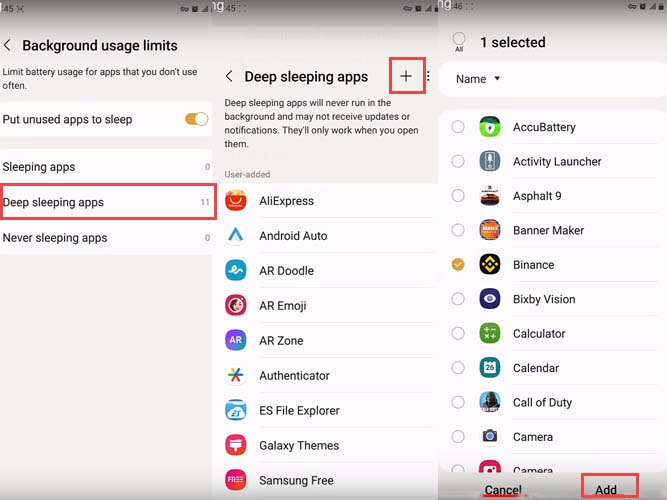
Task: Tap the Android Auto name text
Action: click(294, 236)
